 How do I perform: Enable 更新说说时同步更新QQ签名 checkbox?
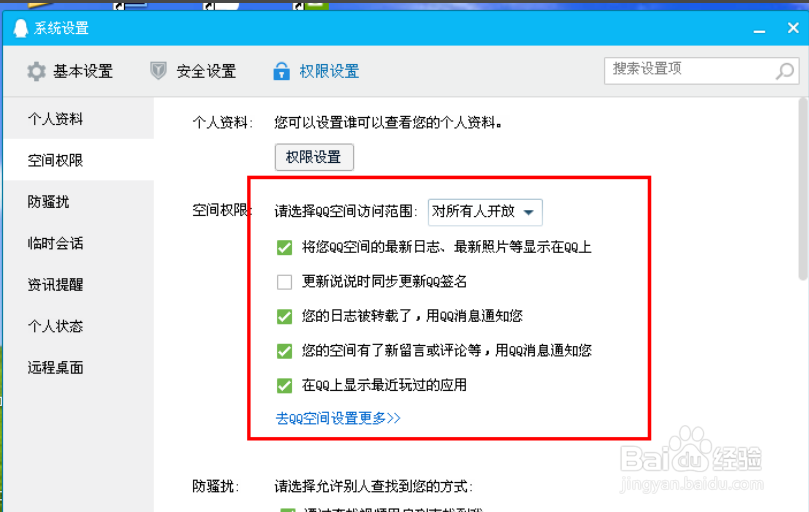coord(284,282)
